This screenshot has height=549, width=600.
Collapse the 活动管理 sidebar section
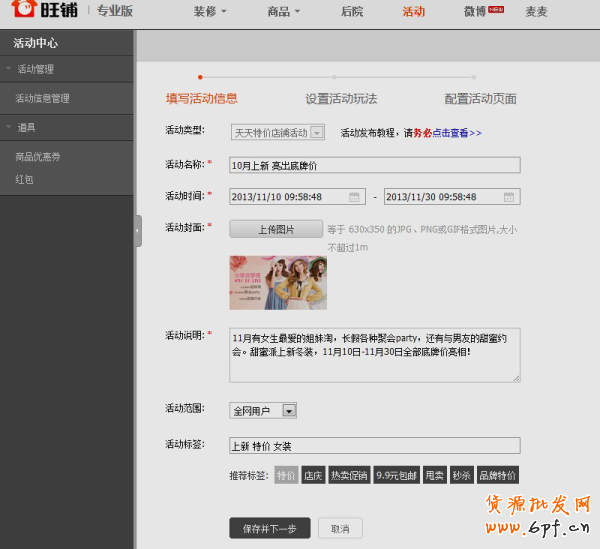click(9, 69)
